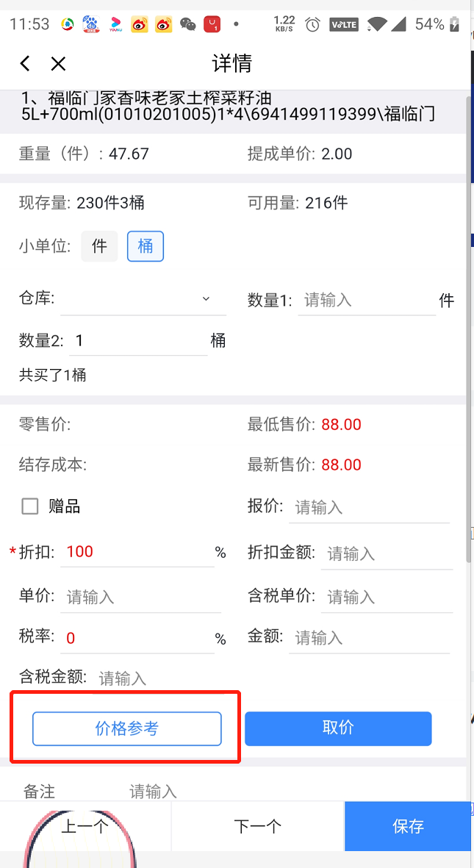This screenshot has width=474, height=868.
Task: Tap the VoLTE indicator in status bar
Action: [x=344, y=24]
